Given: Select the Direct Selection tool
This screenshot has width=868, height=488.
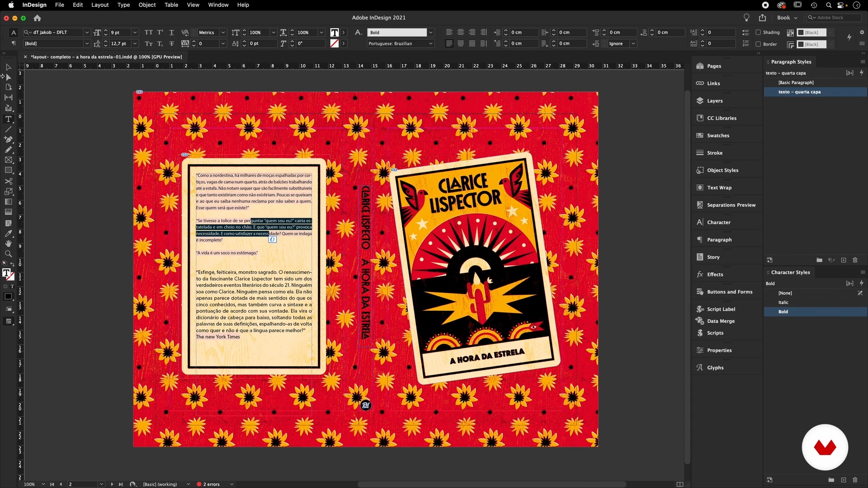Looking at the screenshot, I should 8,77.
